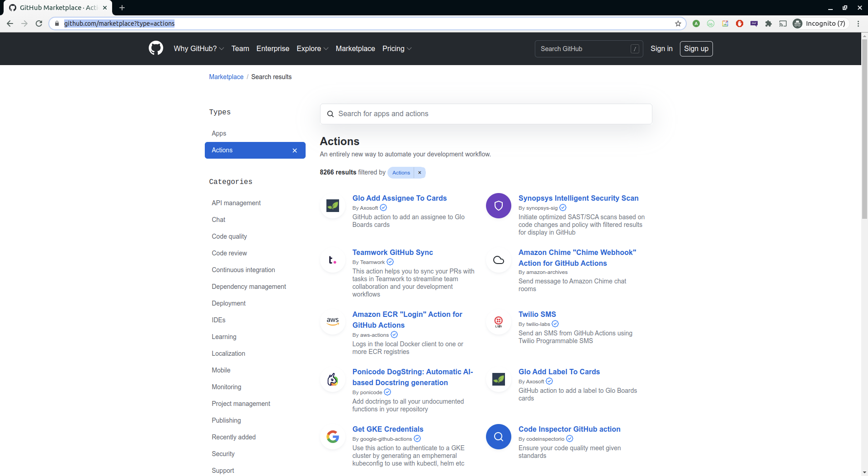Open the Synopsys Intelligent Security Scan action
Image resolution: width=868 pixels, height=476 pixels.
578,198
